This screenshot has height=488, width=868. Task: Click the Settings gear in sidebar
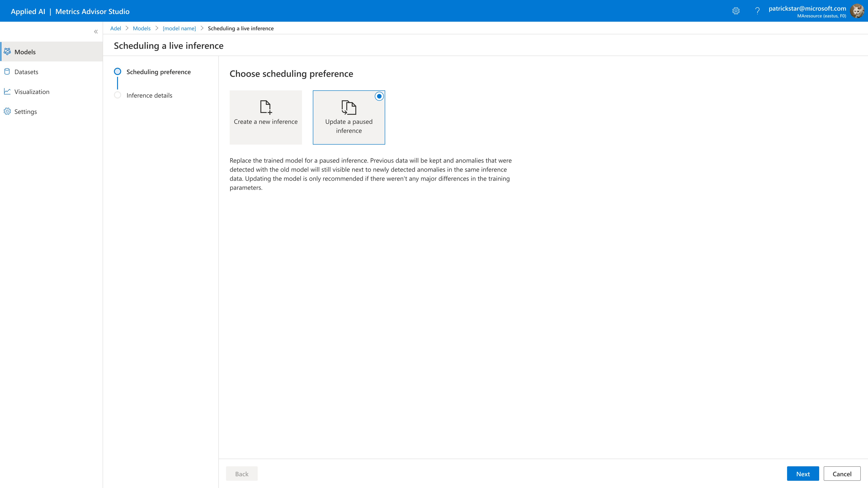7,111
